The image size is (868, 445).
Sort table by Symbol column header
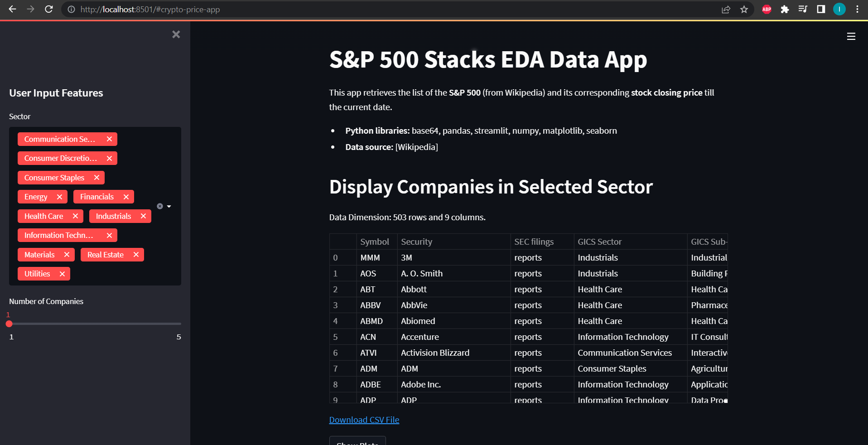(377, 242)
